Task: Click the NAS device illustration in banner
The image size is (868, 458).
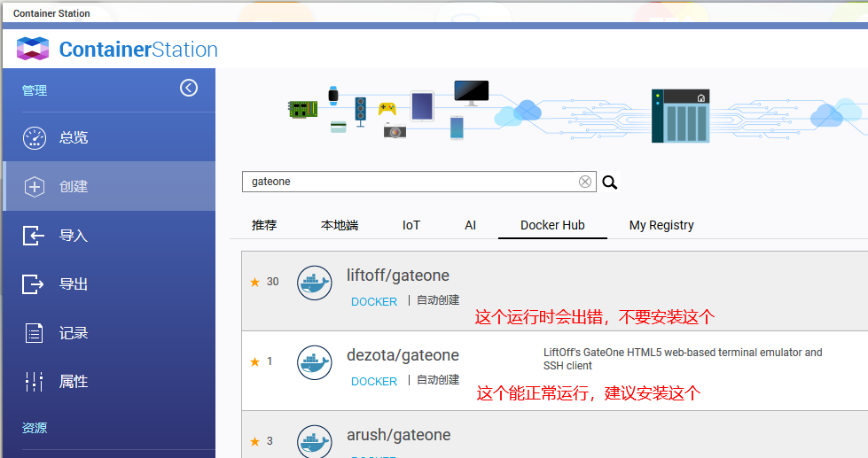Action: click(x=680, y=115)
